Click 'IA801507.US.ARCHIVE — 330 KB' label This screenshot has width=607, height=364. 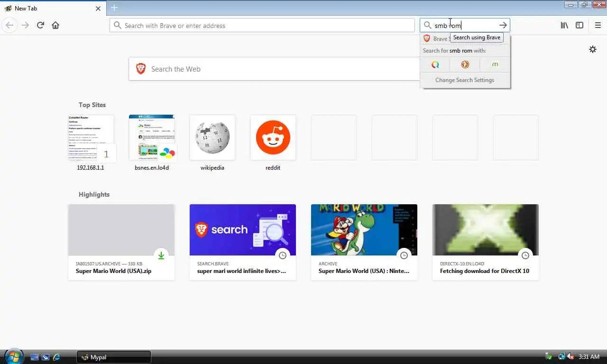pyautogui.click(x=109, y=264)
